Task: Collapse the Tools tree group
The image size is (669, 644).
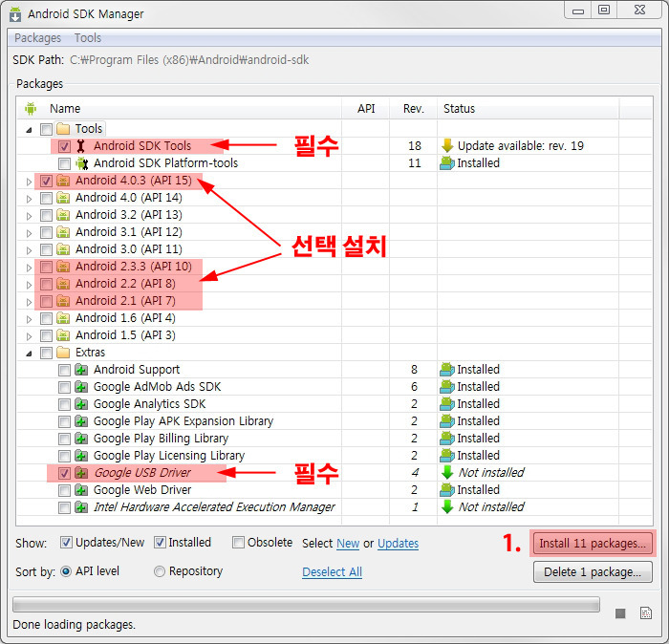Action: 29,130
